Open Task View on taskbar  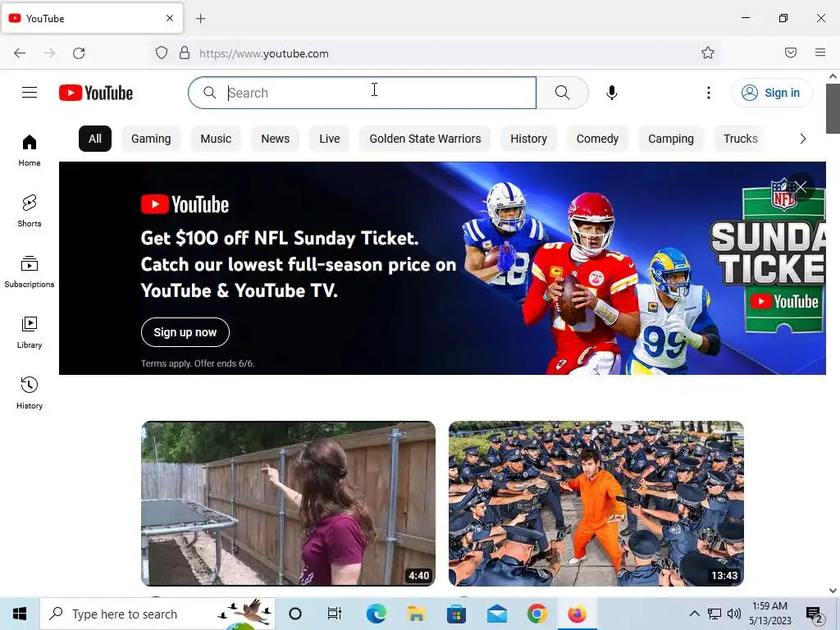tap(335, 614)
